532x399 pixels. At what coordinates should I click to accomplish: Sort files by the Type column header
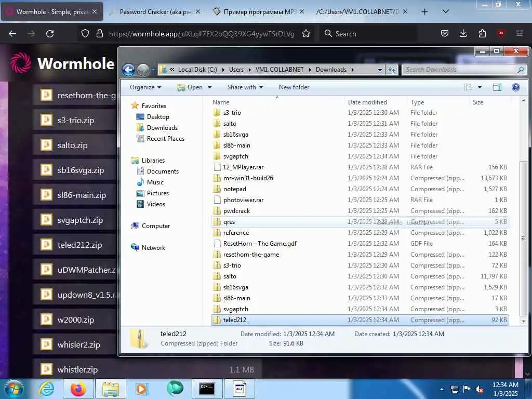tap(438, 102)
